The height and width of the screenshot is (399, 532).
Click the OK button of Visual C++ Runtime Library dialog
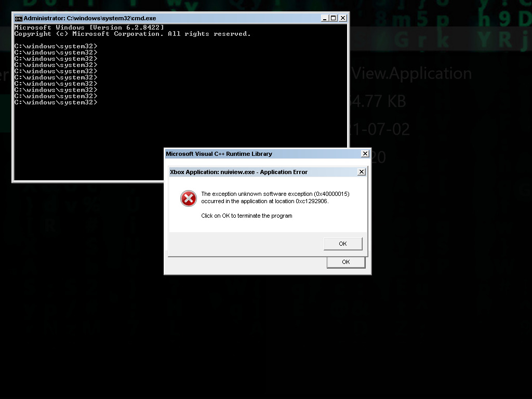pos(345,262)
